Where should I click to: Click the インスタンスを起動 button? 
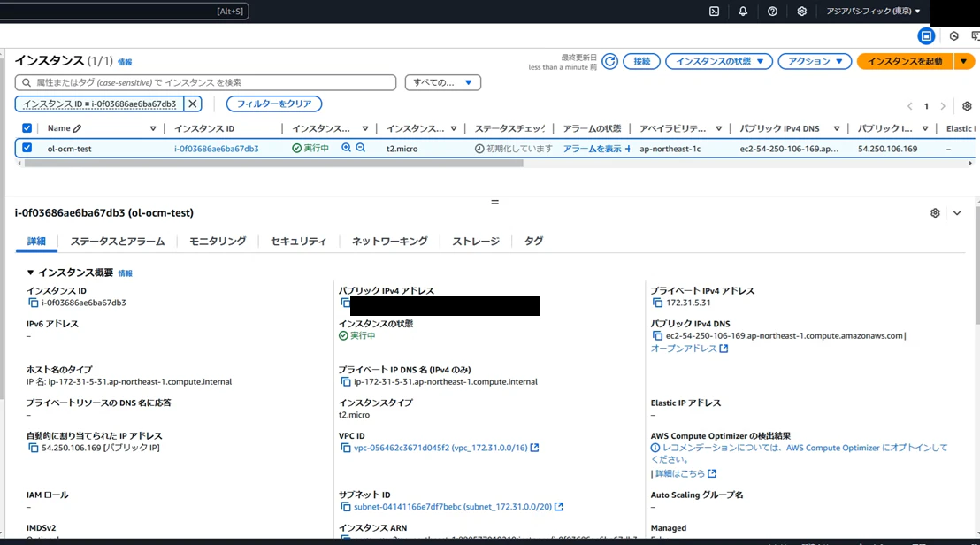(x=905, y=61)
